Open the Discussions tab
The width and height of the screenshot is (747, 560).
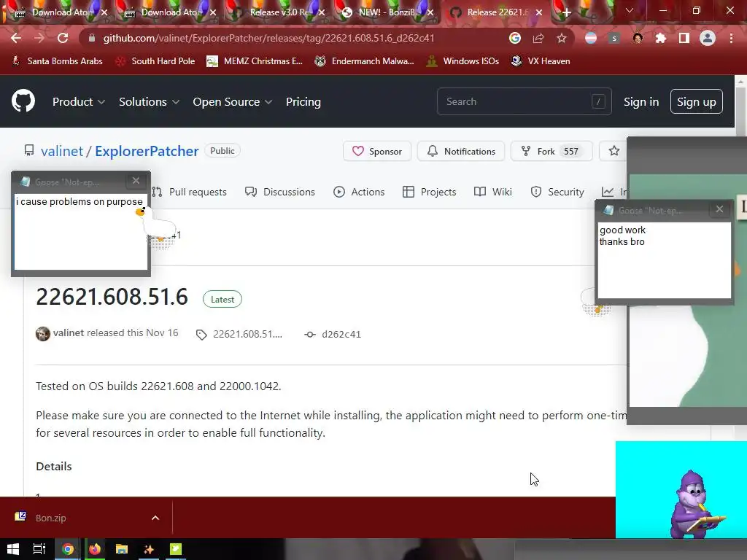coord(280,192)
